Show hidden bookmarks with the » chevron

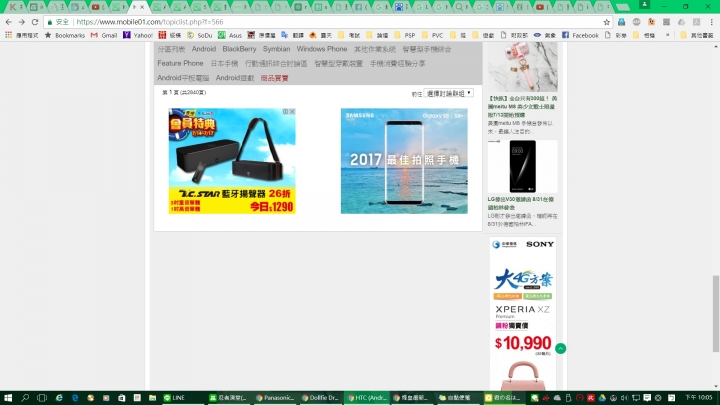[668, 35]
